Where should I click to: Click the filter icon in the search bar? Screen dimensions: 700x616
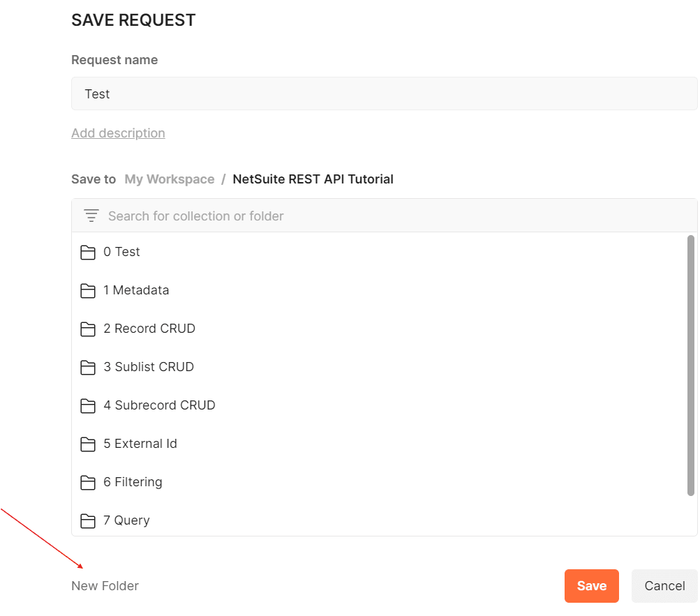pyautogui.click(x=91, y=216)
